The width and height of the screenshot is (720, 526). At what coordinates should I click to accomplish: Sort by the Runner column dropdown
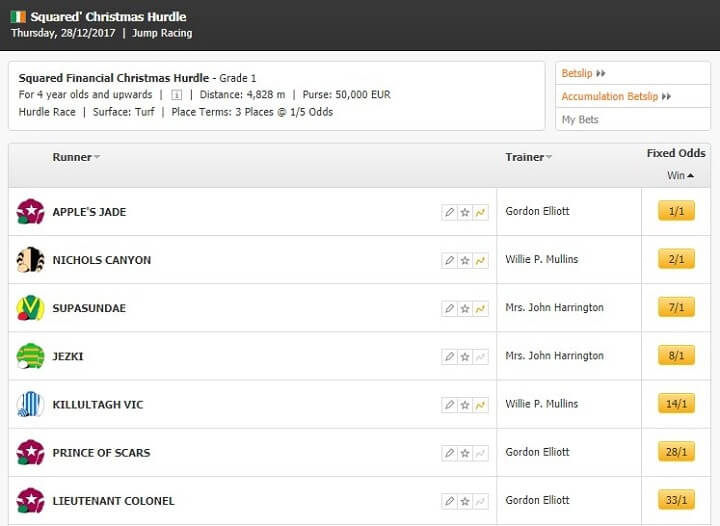(97, 157)
